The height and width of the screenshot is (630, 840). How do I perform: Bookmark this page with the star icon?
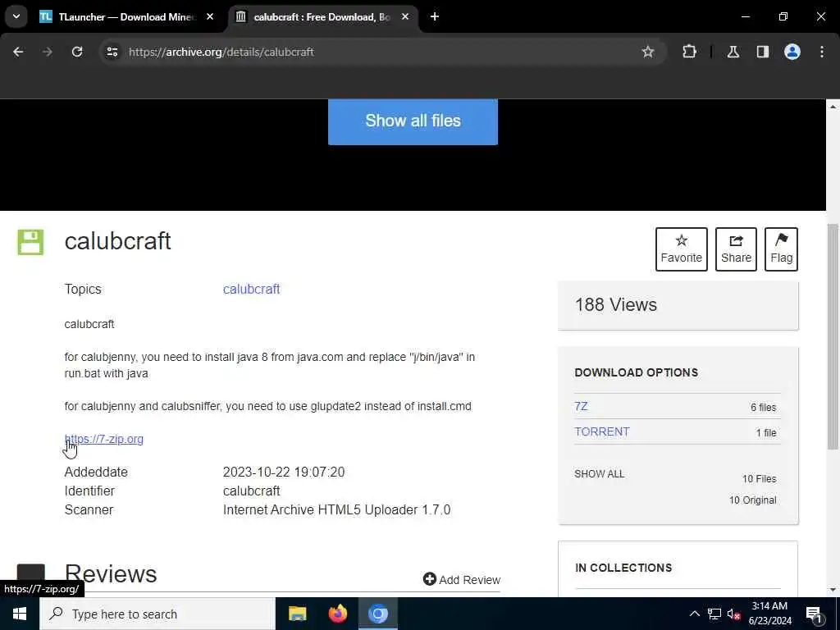pyautogui.click(x=648, y=52)
